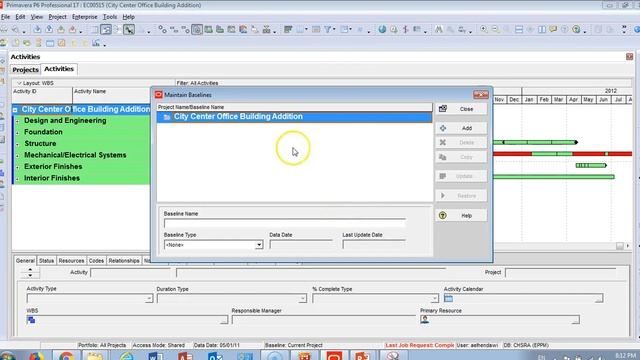Open Microsoft Word from the taskbar

pyautogui.click(x=156, y=356)
